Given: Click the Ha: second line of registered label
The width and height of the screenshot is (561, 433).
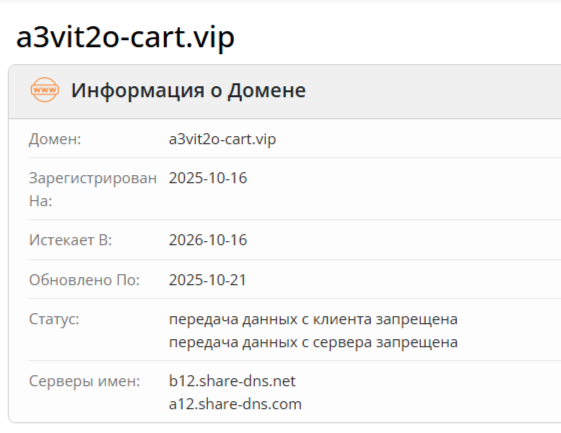Looking at the screenshot, I should (x=40, y=201).
